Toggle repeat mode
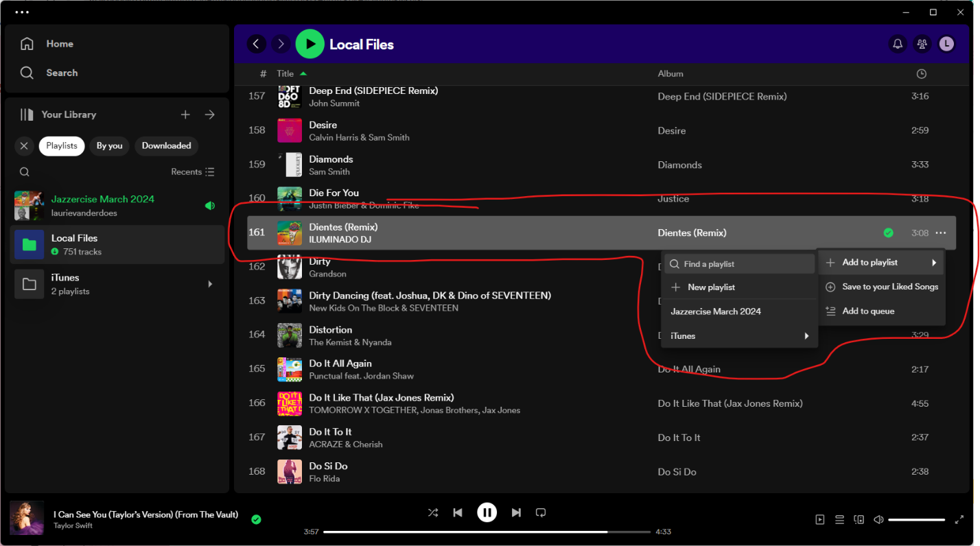The width and height of the screenshot is (980, 546). point(541,512)
